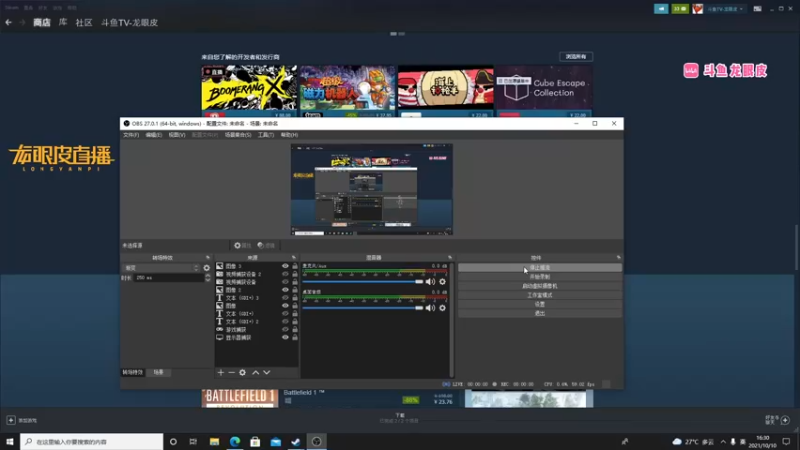Click Steam add game plus icon
The width and height of the screenshot is (800, 450).
[11, 420]
